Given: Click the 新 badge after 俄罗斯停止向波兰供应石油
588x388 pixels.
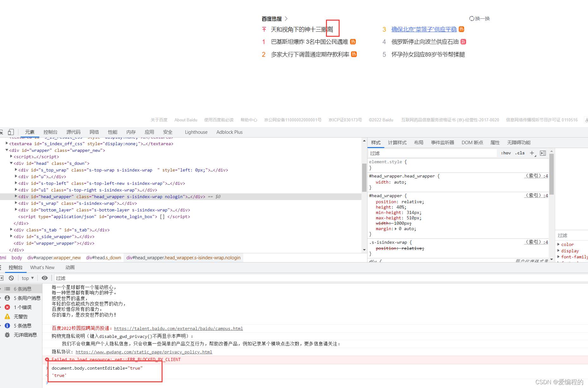Looking at the screenshot, I should (x=463, y=42).
